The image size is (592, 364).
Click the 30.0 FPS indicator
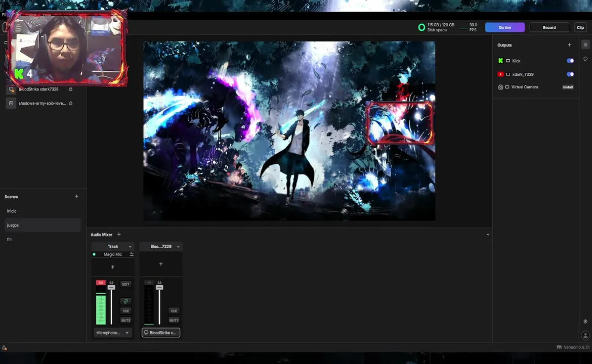coord(473,27)
